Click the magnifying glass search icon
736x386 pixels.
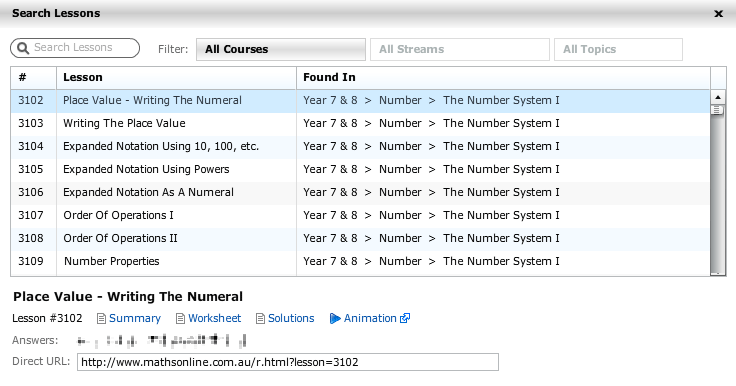[x=23, y=48]
